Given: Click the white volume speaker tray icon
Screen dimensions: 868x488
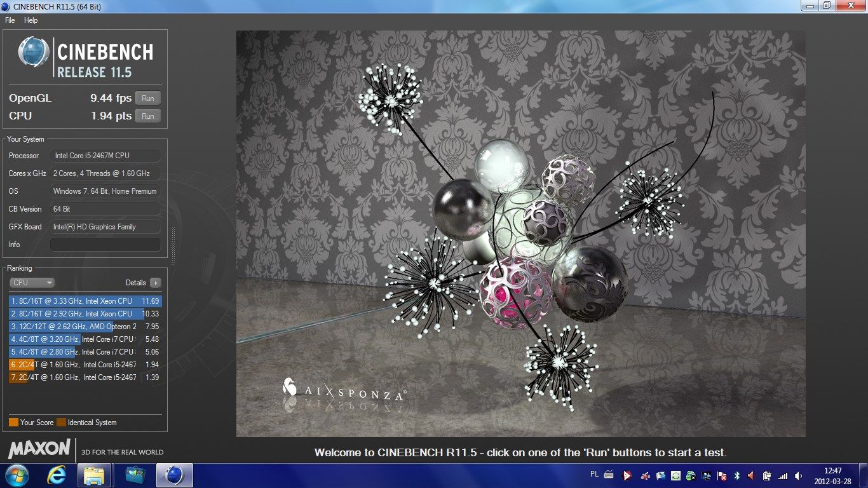Looking at the screenshot, I should point(798,475).
